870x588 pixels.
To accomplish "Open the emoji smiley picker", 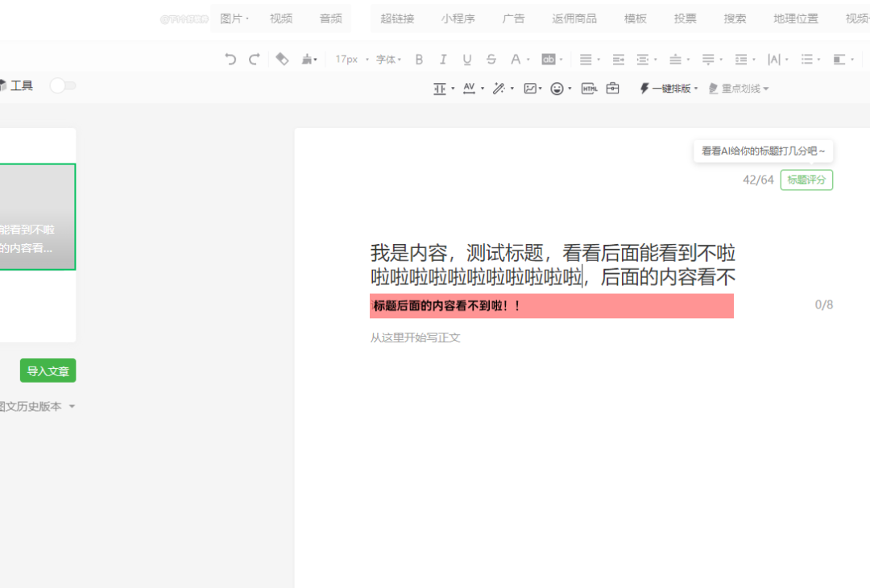I will click(557, 89).
